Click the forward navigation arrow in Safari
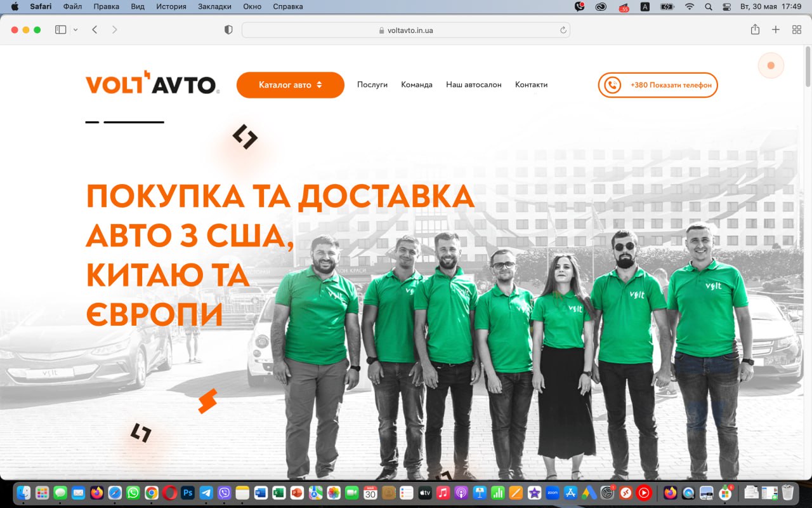Screen dimensions: 812x508 [114, 30]
